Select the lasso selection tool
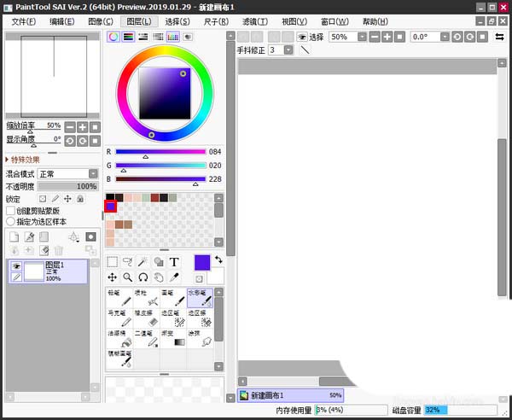This screenshot has height=420, width=512. pos(128,262)
